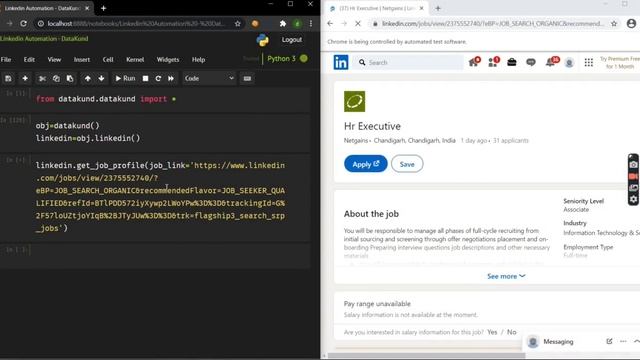
Task: Cut selected cells with the scissors icon
Action: (42, 78)
